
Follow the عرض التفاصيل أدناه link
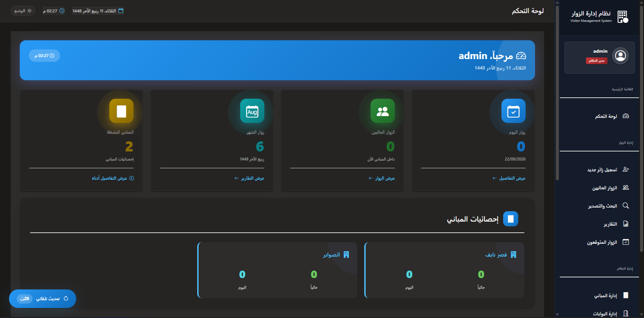113,178
